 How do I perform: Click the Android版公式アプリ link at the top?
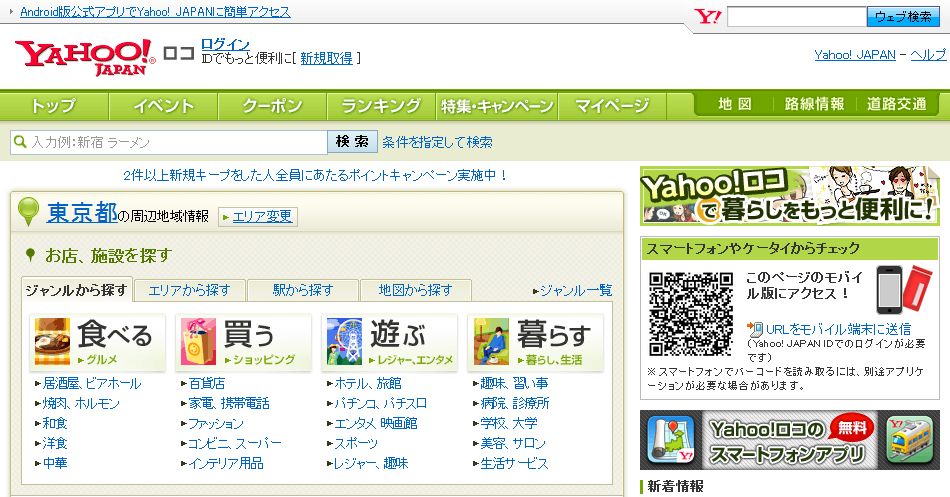[155, 12]
